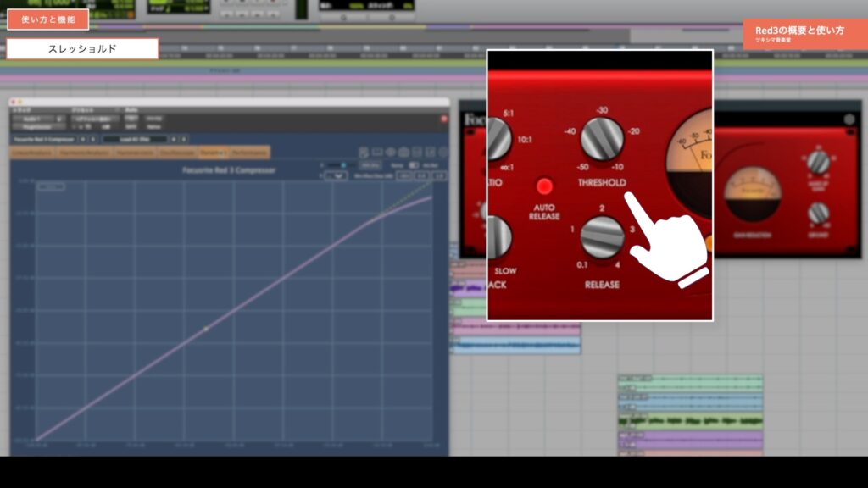Click the small Gain Reduction meter on the blurred plugin

pyautogui.click(x=753, y=194)
